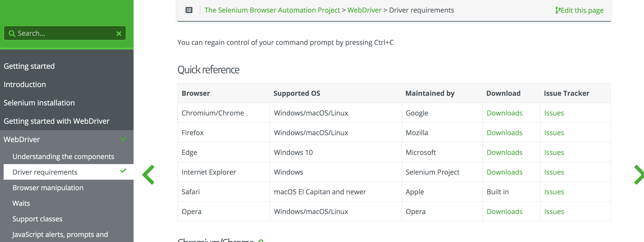The height and width of the screenshot is (242, 644).
Task: Open Firefox Downloads link
Action: pyautogui.click(x=504, y=133)
